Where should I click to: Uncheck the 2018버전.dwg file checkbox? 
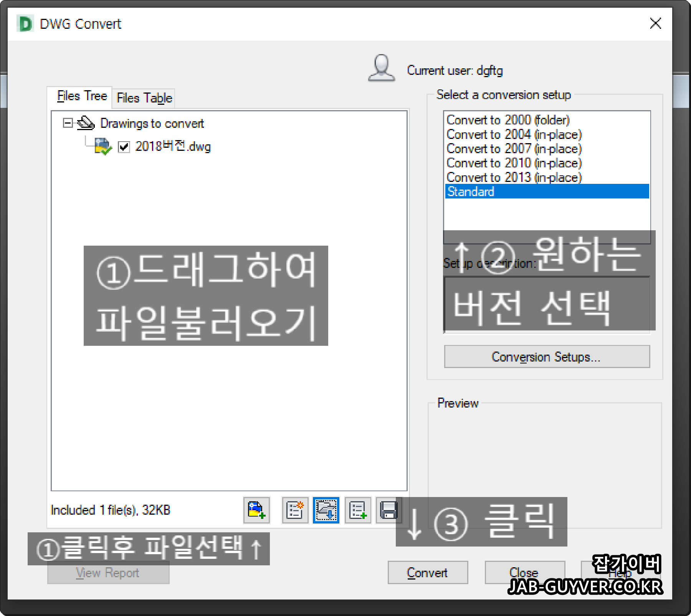tap(124, 147)
